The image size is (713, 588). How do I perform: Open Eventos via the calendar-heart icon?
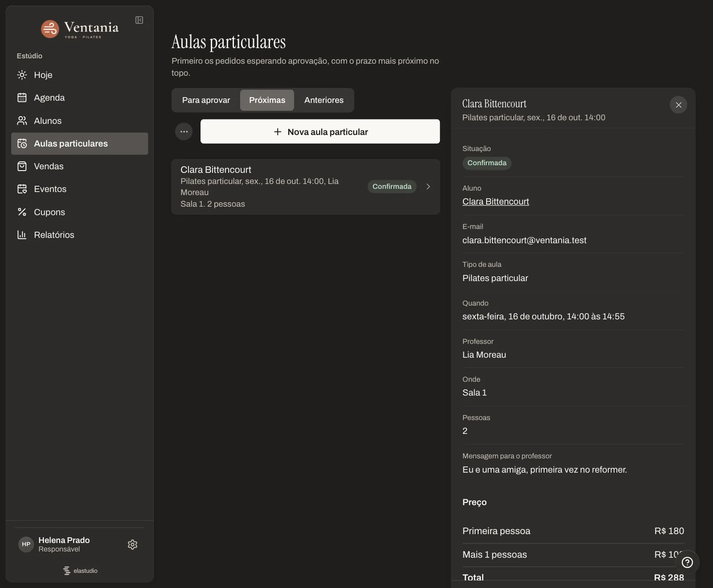(x=22, y=189)
